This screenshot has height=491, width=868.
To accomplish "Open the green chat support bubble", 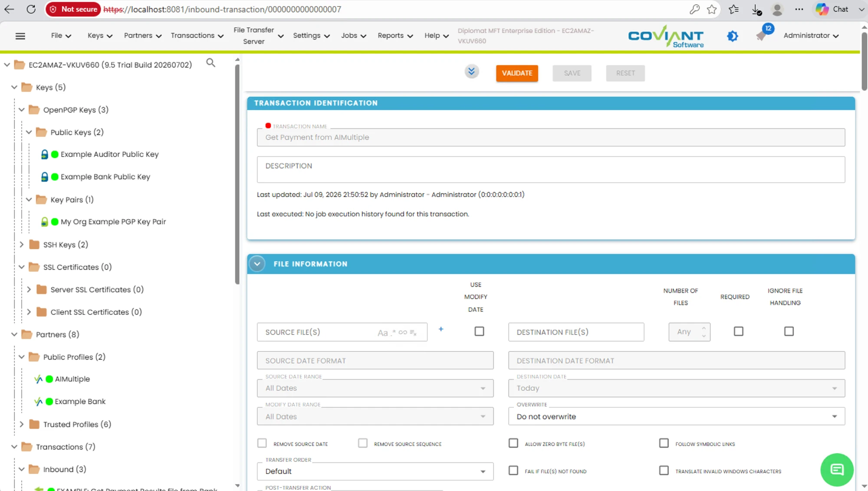I will pyautogui.click(x=837, y=470).
